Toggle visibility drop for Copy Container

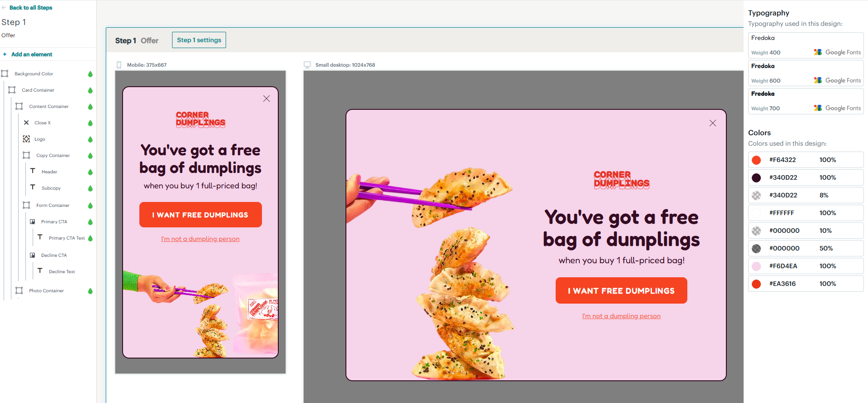(x=90, y=156)
